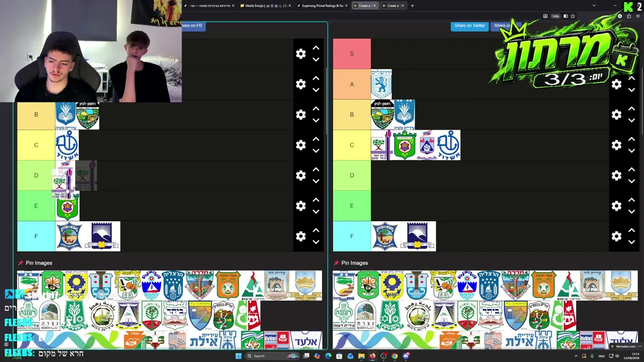This screenshot has width=644, height=362.
Task: Move left window's E tier down with arrow
Action: pyautogui.click(x=316, y=212)
